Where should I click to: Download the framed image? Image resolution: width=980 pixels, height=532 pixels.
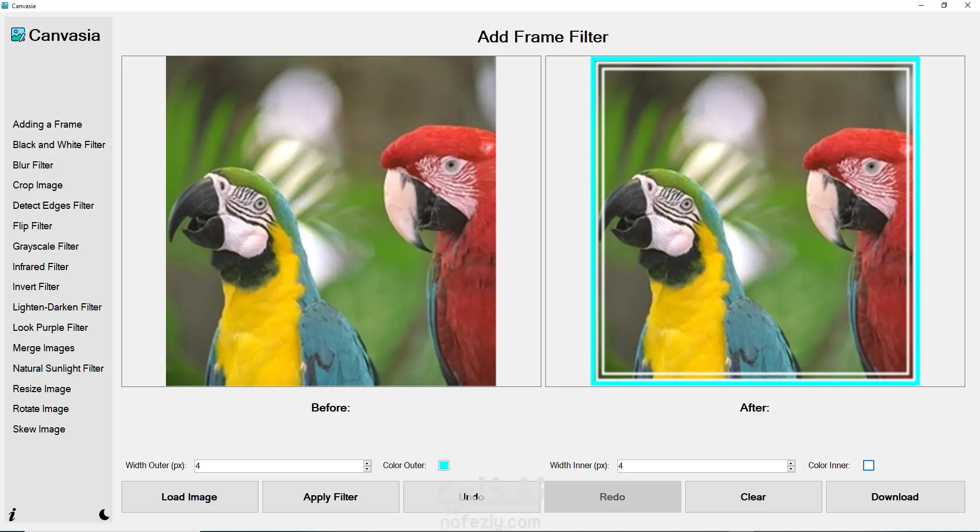[895, 497]
